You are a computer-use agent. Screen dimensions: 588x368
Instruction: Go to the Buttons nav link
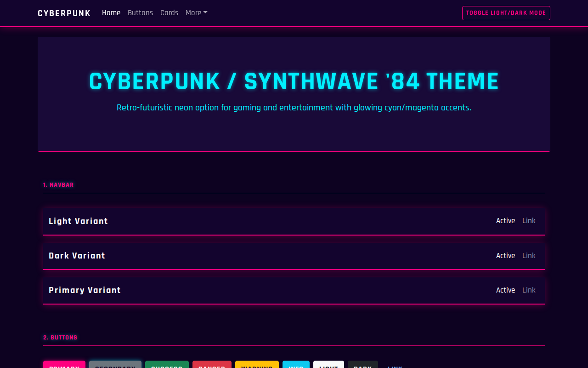point(140,13)
